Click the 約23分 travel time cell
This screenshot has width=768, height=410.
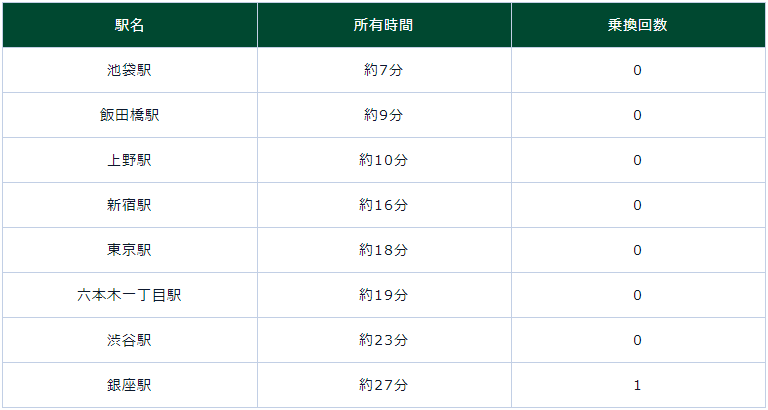pos(383,340)
